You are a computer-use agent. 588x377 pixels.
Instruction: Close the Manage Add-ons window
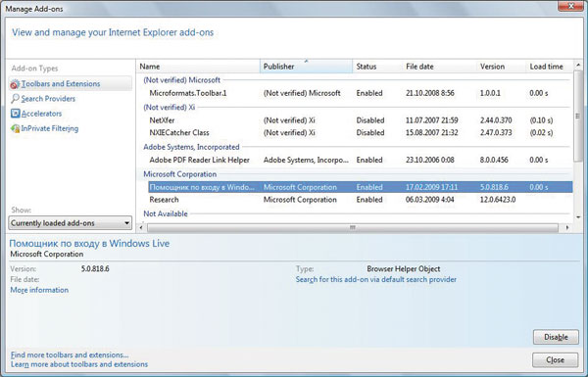coord(570,6)
